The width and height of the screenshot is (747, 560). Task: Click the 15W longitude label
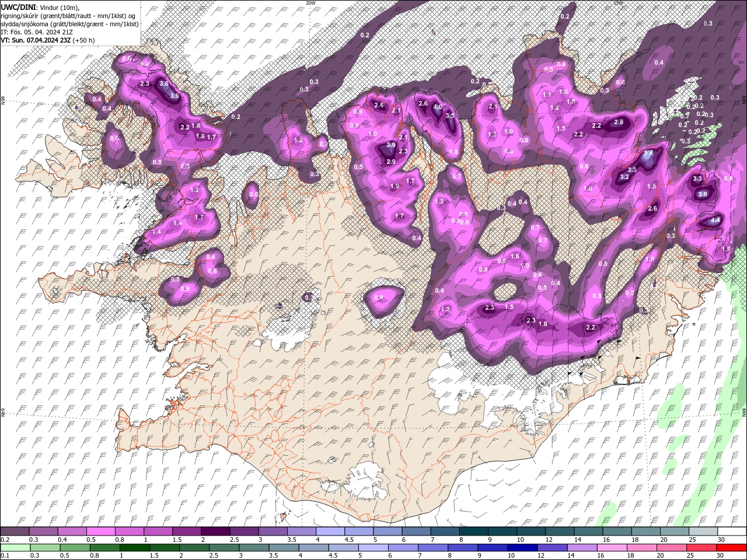[618, 3]
